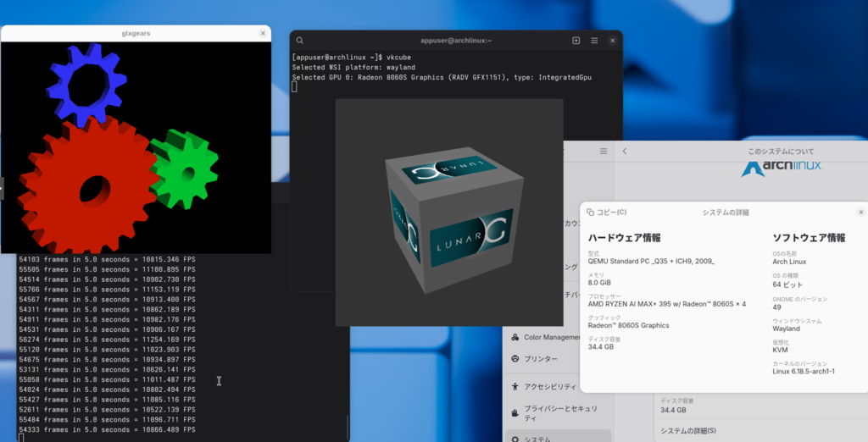Click the プライバシーとセキュリティ hand icon

pyautogui.click(x=515, y=412)
